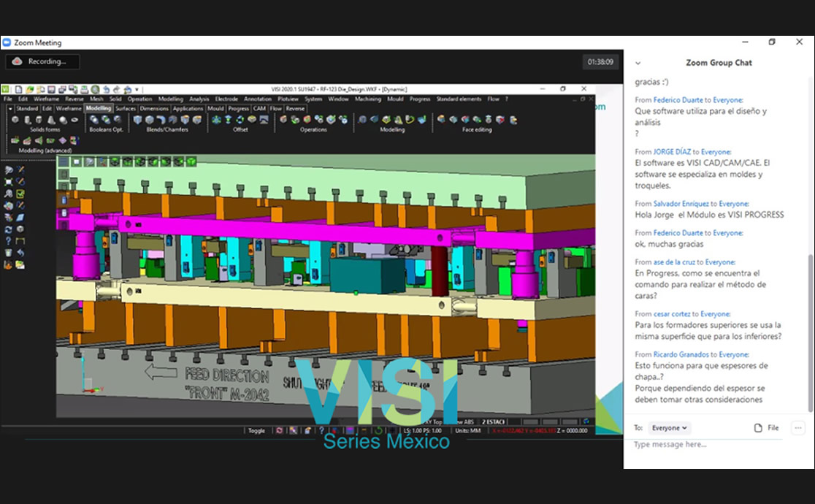
Task: Open the File menu in VISI
Action: click(8, 99)
